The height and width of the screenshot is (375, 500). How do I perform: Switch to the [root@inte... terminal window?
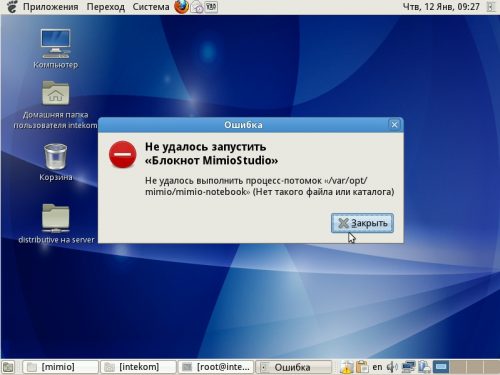point(216,367)
